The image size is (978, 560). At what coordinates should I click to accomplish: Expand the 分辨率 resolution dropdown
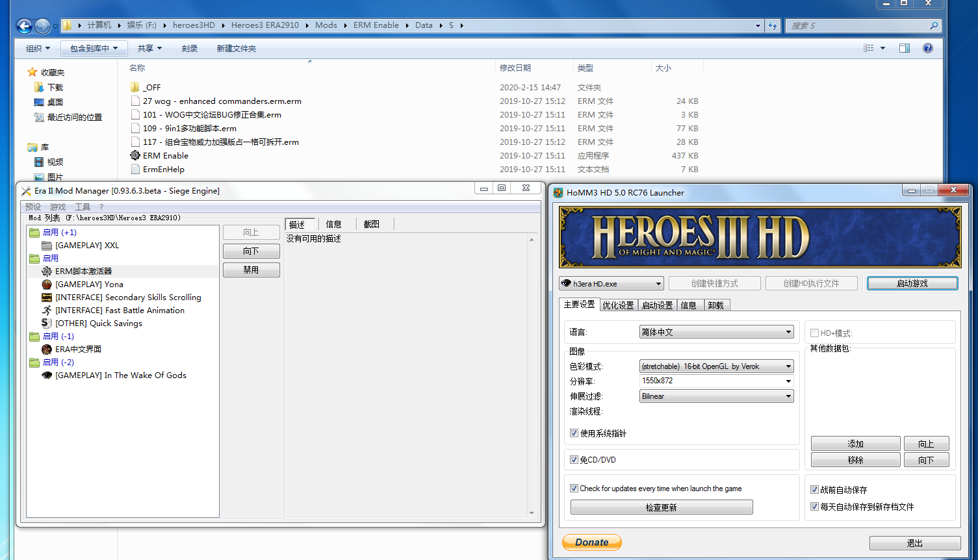point(716,381)
